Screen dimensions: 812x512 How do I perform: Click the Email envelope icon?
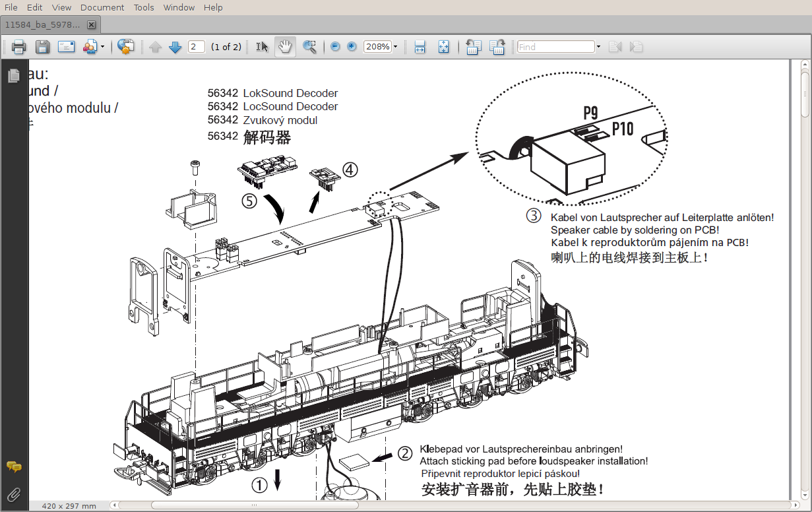click(x=66, y=47)
